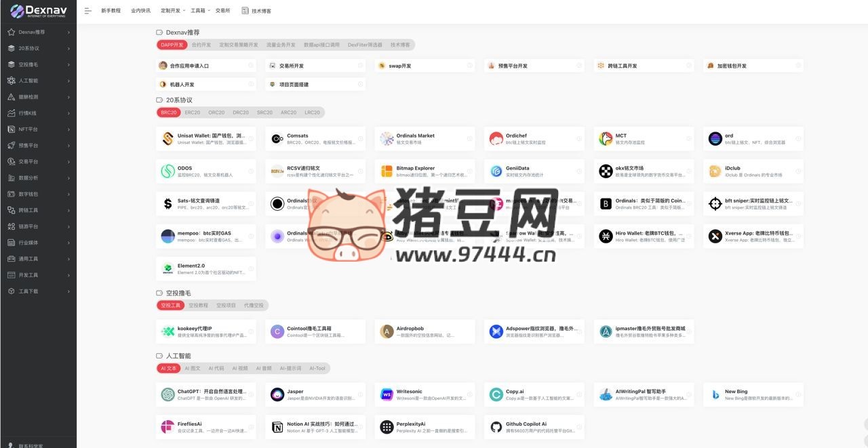Click the kookeey代理IP icon
The width and height of the screenshot is (868, 448).
tap(167, 331)
